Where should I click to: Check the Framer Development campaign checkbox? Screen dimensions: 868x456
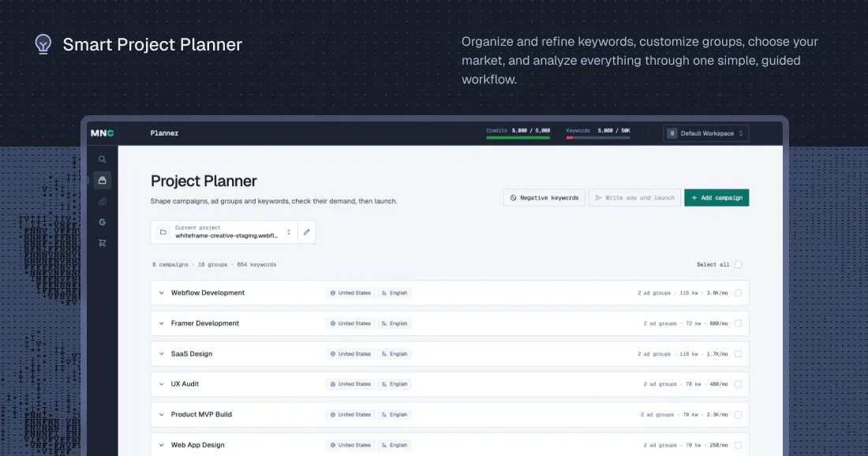(x=738, y=323)
